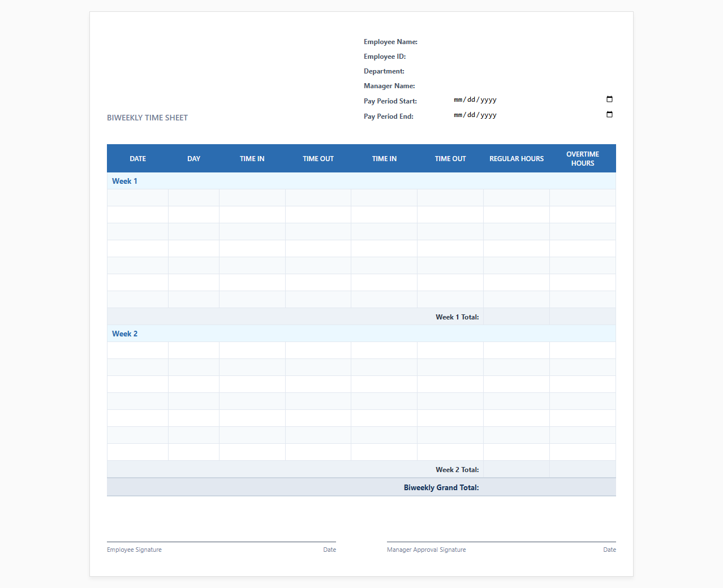Click the Employee Name label
This screenshot has width=723, height=588.
point(390,42)
